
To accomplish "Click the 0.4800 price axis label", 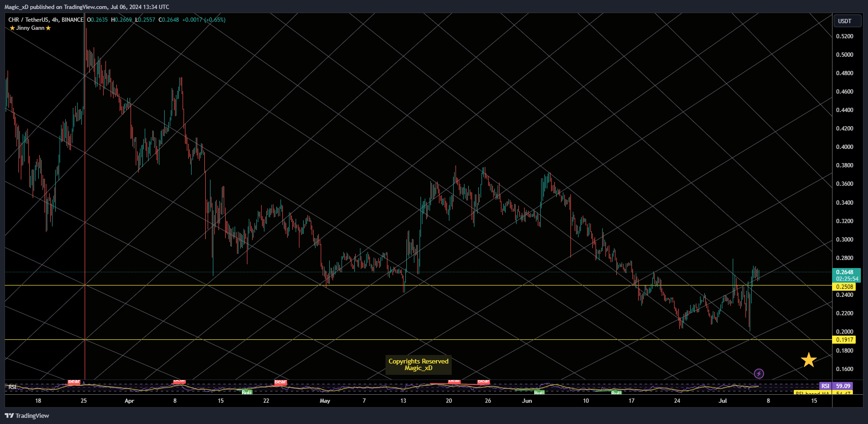I will 844,73.
